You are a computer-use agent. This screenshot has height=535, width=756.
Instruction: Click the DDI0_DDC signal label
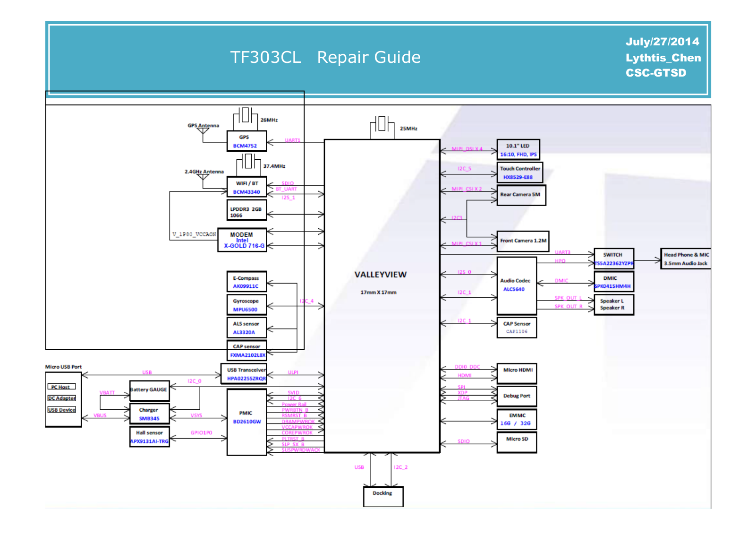point(467,367)
